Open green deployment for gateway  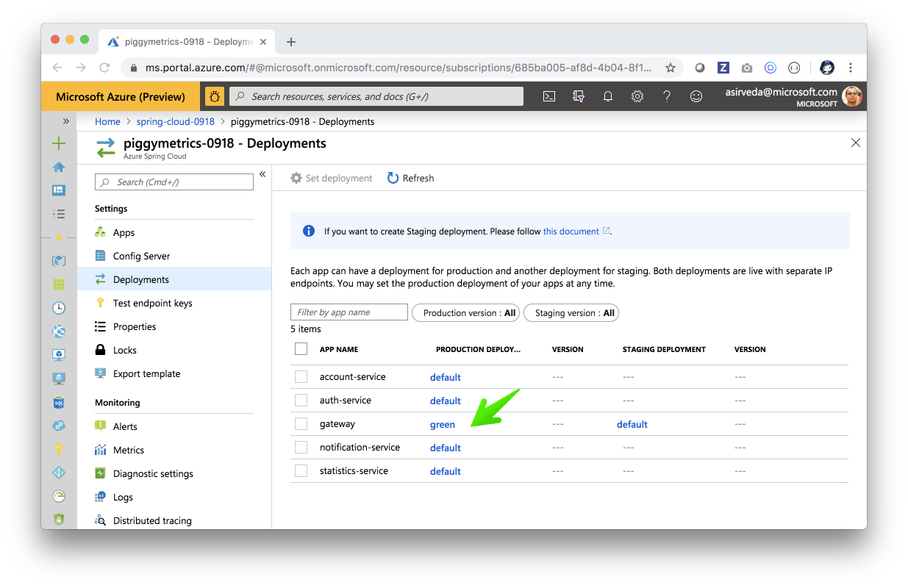click(443, 424)
